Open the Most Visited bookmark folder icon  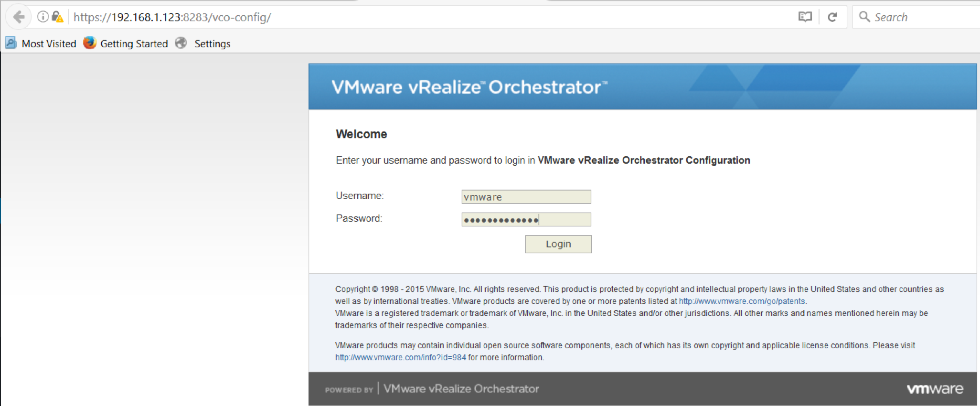tap(11, 43)
